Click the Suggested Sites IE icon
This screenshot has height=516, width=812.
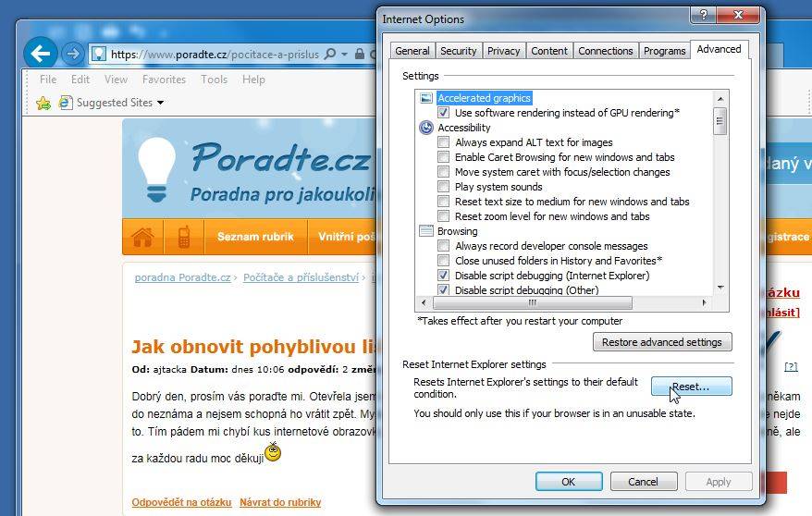point(66,103)
